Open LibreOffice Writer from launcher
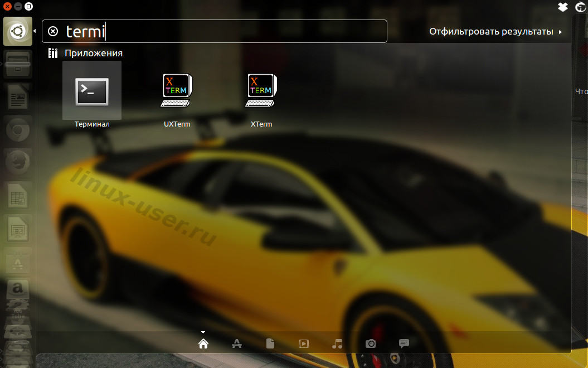588x368 pixels. [x=18, y=97]
